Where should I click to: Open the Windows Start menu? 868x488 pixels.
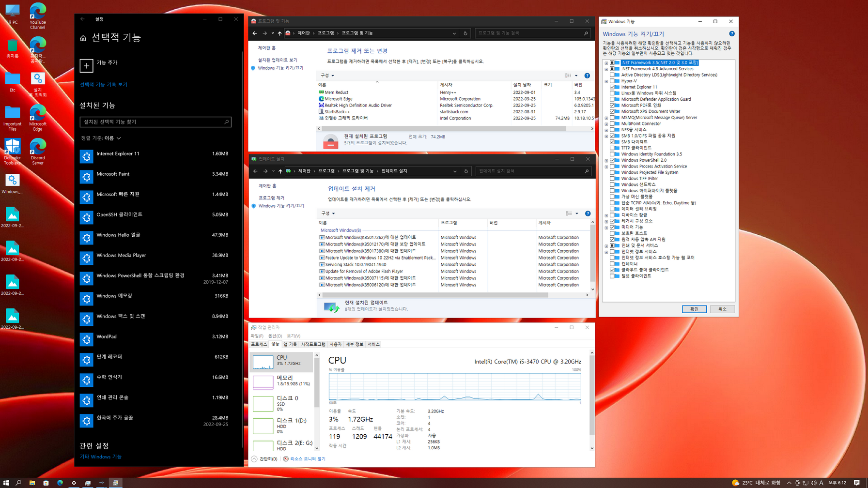[x=6, y=483]
